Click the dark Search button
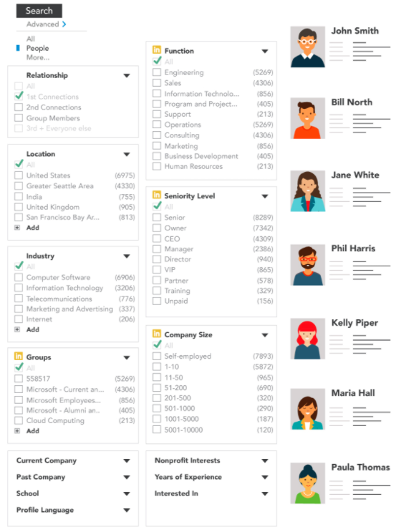The height and width of the screenshot is (532, 416). pos(39,11)
